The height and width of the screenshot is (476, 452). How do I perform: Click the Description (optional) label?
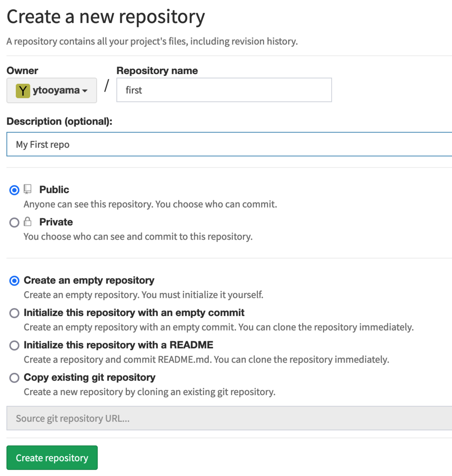pos(59,121)
